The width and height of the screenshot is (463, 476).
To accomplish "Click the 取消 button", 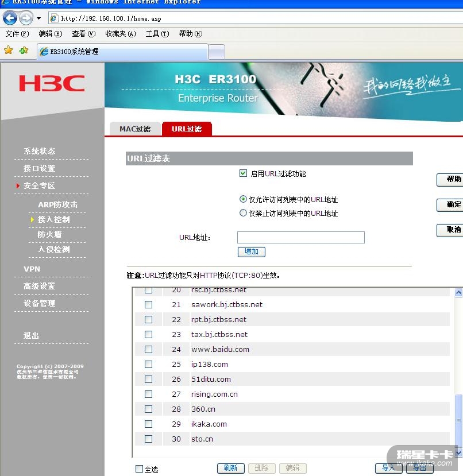I will [x=450, y=230].
